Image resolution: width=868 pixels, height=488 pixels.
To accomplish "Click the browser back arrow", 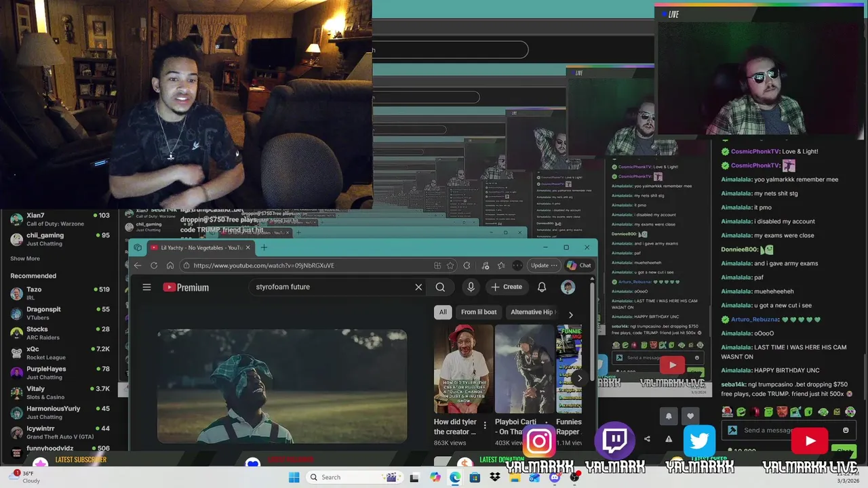I will [x=138, y=266].
